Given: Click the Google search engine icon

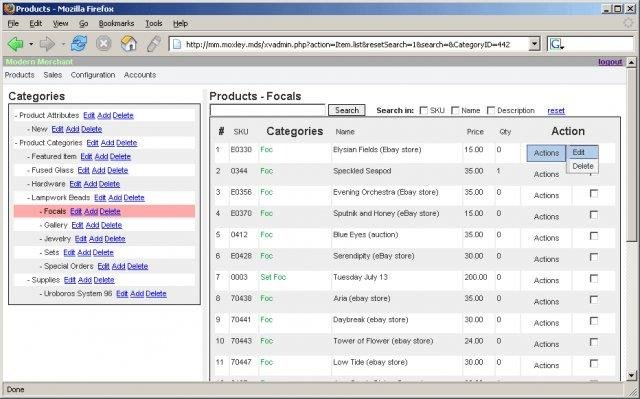Looking at the screenshot, I should tap(556, 44).
